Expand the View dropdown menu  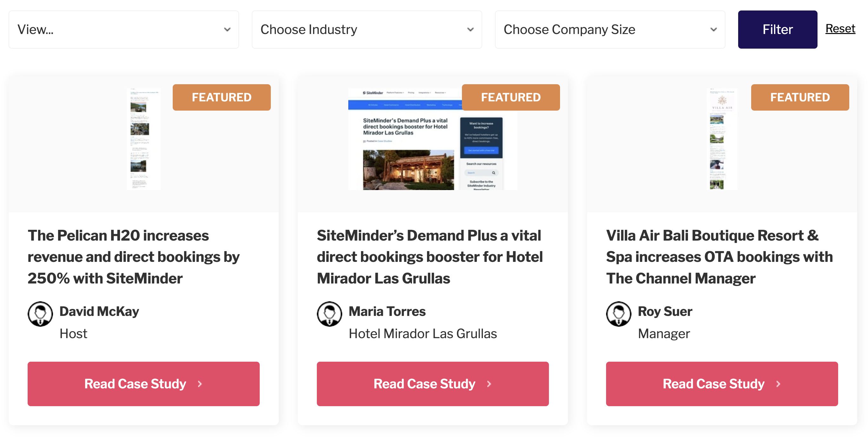tap(123, 29)
